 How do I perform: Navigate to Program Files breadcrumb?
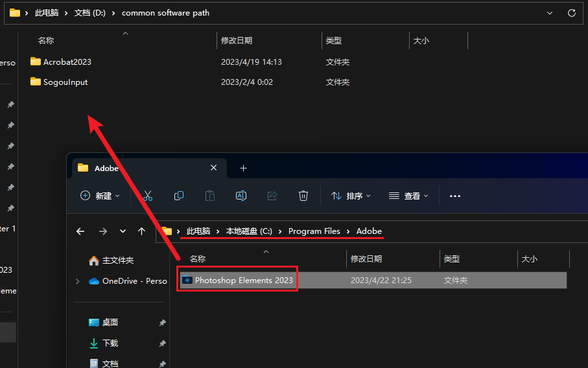click(x=314, y=231)
